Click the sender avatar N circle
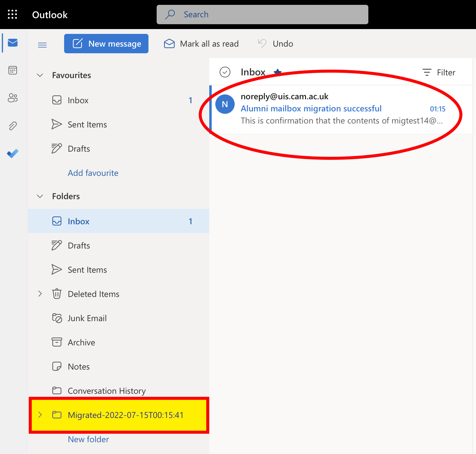 tap(225, 104)
